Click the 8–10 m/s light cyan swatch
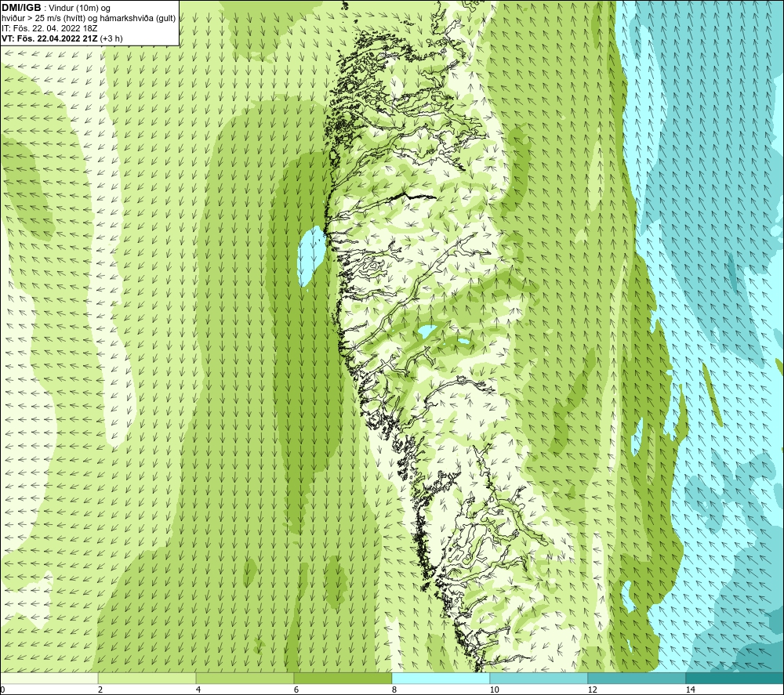This screenshot has height=695, width=784. [x=441, y=679]
